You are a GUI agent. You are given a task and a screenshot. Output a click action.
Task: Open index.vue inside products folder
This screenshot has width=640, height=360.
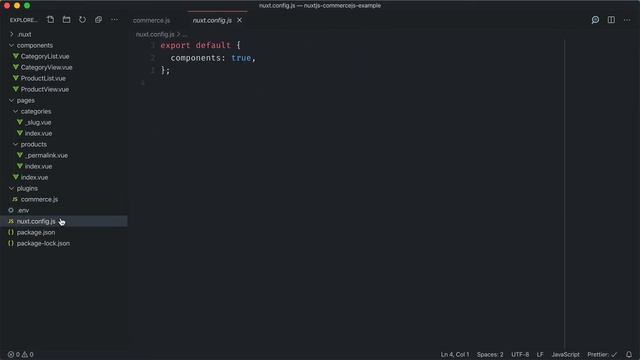pos(64,167)
